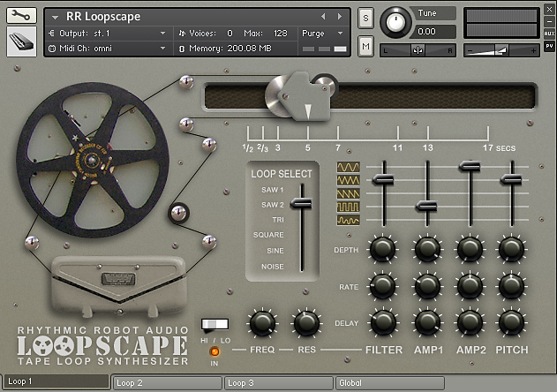Click the top sine waveform LFO icon
557x392 pixels.
(348, 167)
